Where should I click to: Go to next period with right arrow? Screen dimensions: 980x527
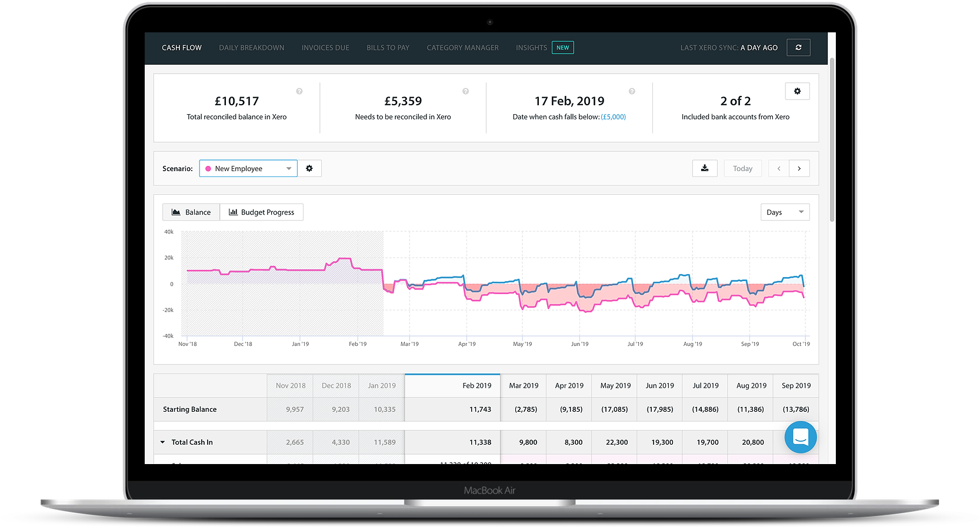click(799, 169)
